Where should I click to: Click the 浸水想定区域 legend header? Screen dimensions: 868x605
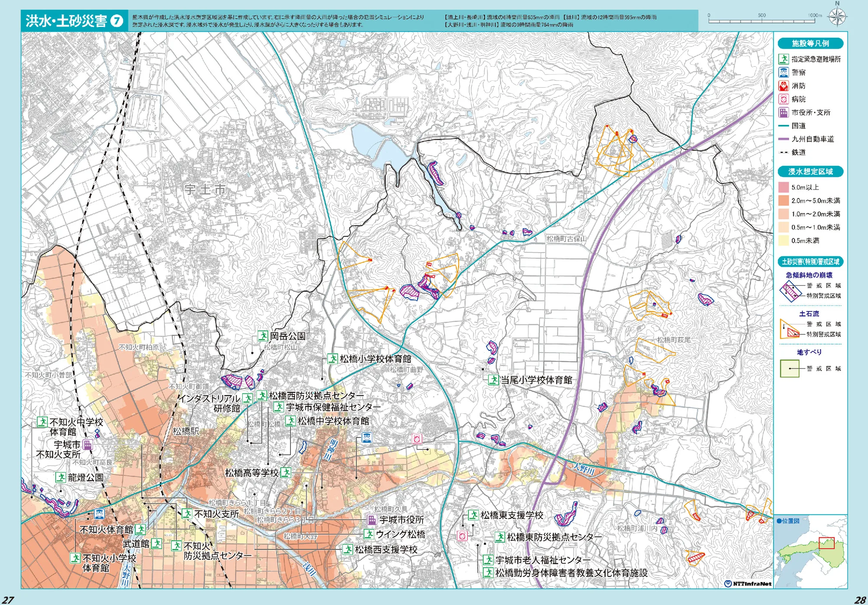tap(810, 172)
